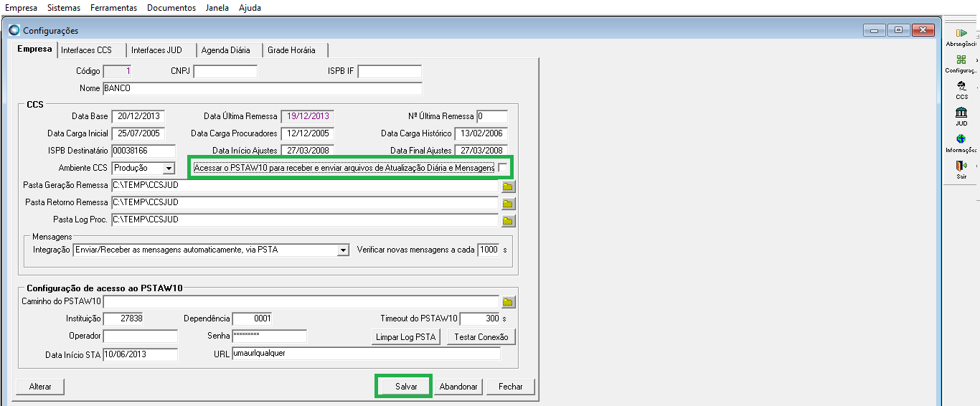
Task: Click the ISPB IF input field
Action: tap(390, 72)
